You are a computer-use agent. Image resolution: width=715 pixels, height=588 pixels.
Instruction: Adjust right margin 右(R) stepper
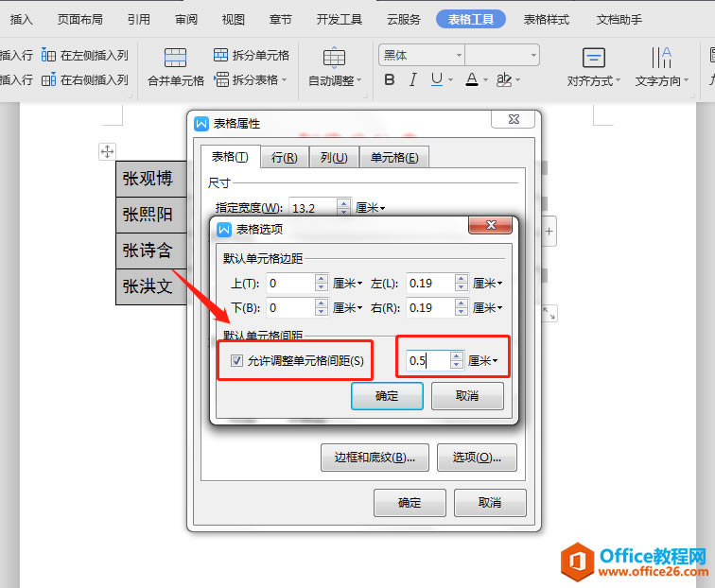click(462, 308)
